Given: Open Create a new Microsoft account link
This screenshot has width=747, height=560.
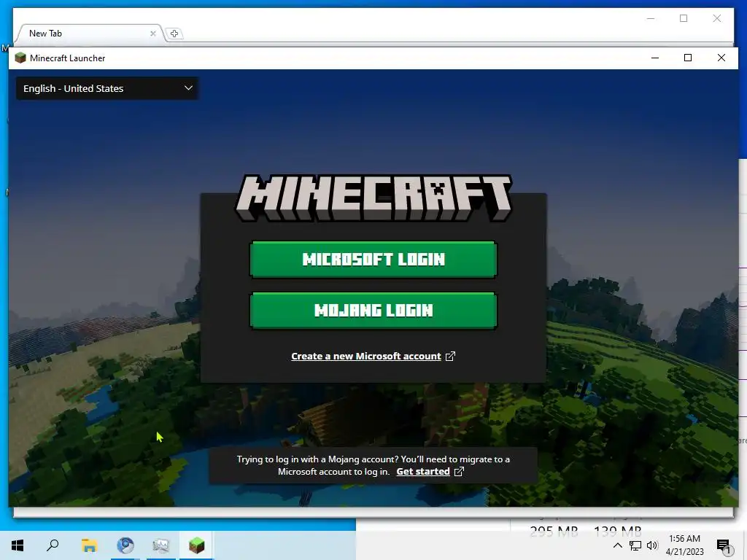Looking at the screenshot, I should (x=373, y=356).
